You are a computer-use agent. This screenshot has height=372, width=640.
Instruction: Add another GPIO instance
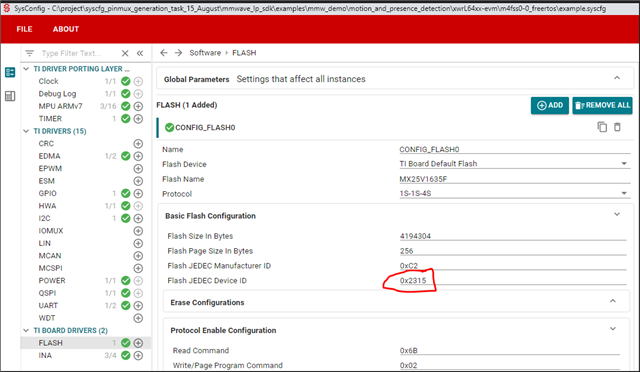coord(138,194)
